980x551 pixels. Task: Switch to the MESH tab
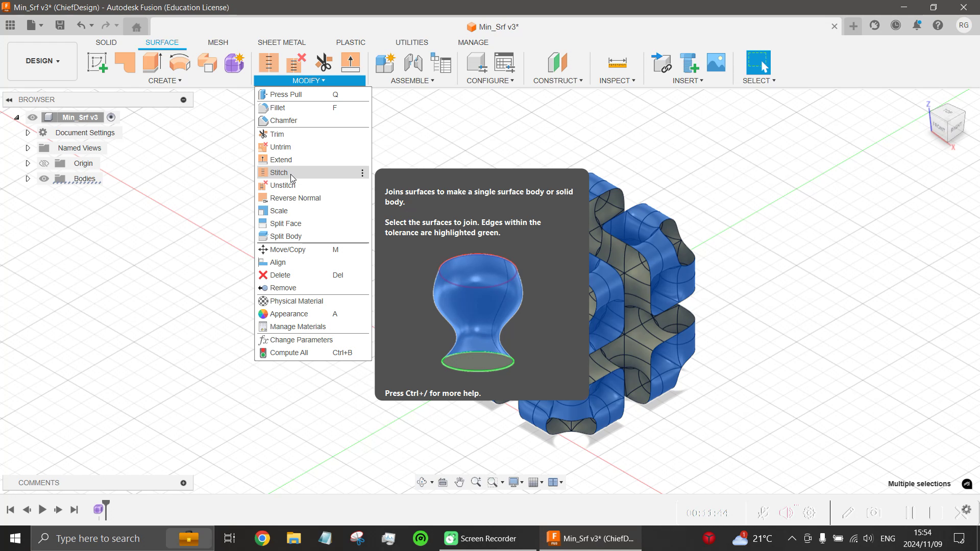tap(218, 42)
